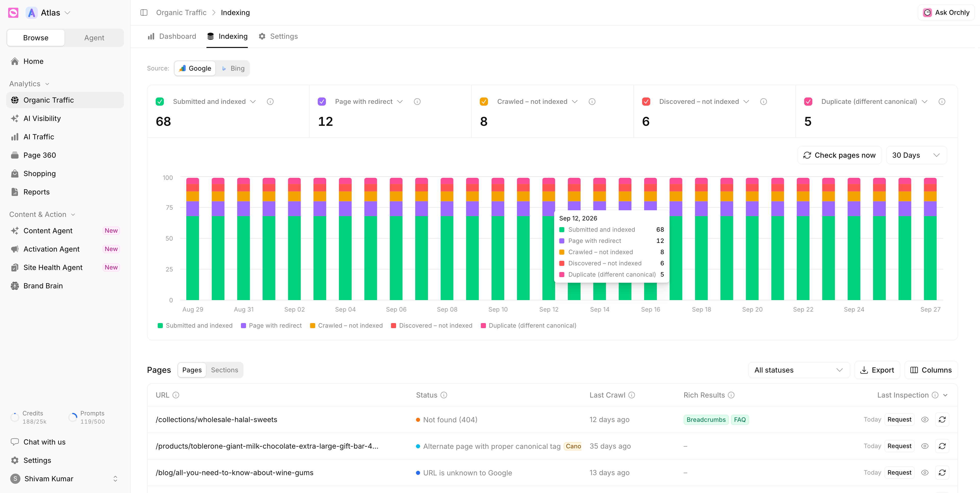
Task: Click the info icon beside Crawled – not indexed
Action: tap(592, 102)
